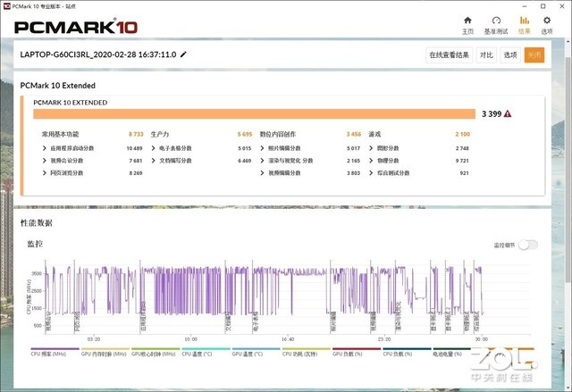This screenshot has height=392, width=572.
Task: Click the 性能数据 section heading
Action: pos(37,223)
